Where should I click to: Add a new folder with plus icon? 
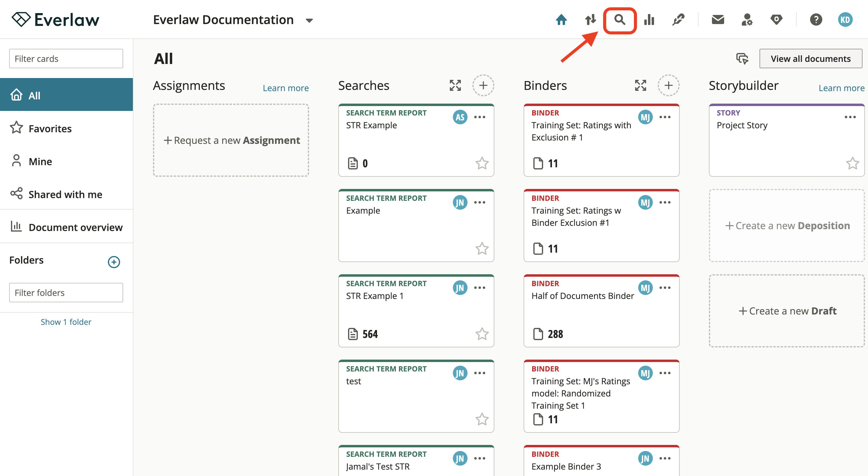(114, 262)
